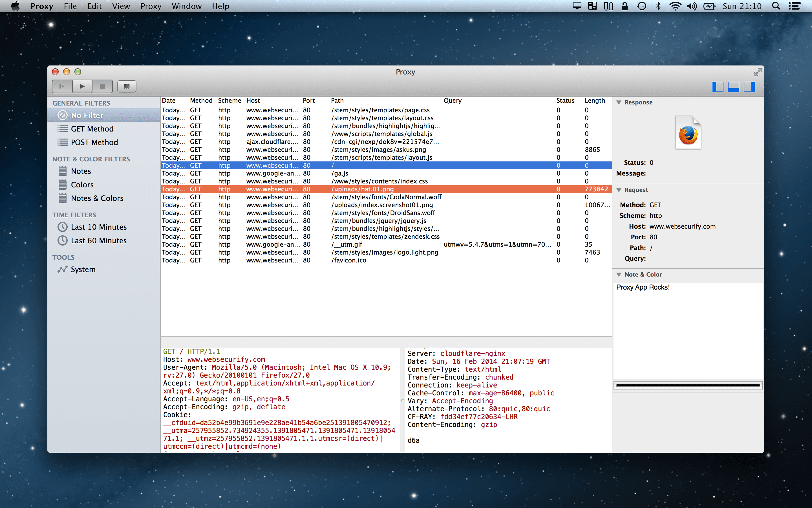Click the lock menu bar icon
The width and height of the screenshot is (812, 508).
[625, 6]
